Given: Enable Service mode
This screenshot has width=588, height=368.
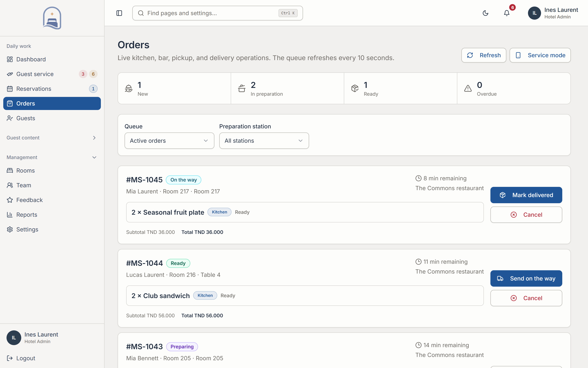Looking at the screenshot, I should [x=540, y=55].
